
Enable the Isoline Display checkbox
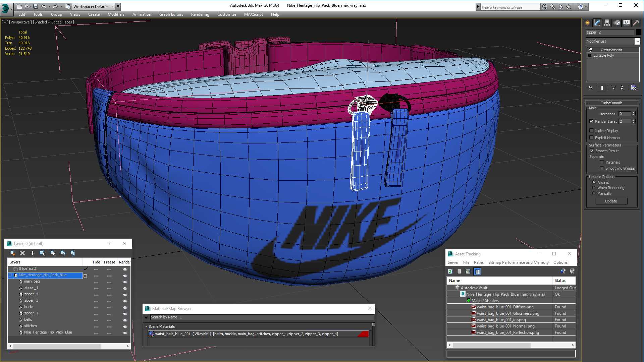[x=592, y=131]
